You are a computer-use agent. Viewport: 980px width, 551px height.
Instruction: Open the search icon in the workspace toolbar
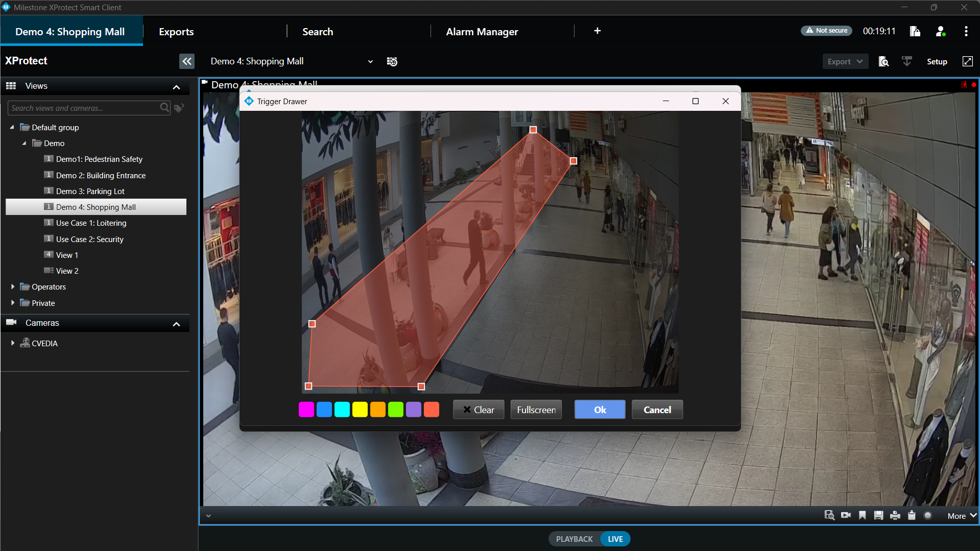click(x=883, y=61)
